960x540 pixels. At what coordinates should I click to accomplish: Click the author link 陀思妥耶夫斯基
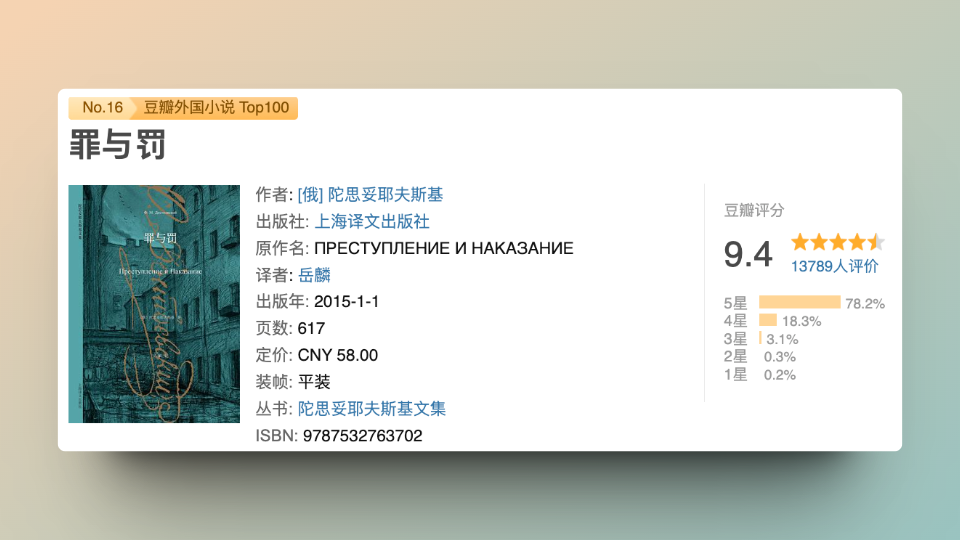[x=370, y=194]
